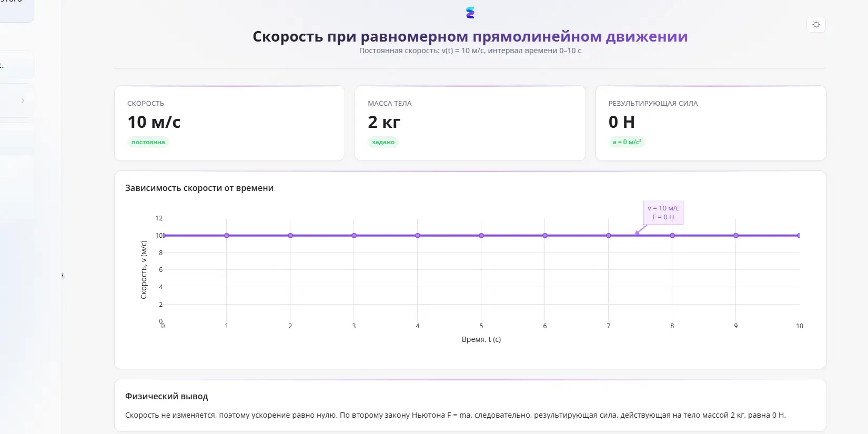Click the chart data point at t = 5

tap(481, 235)
